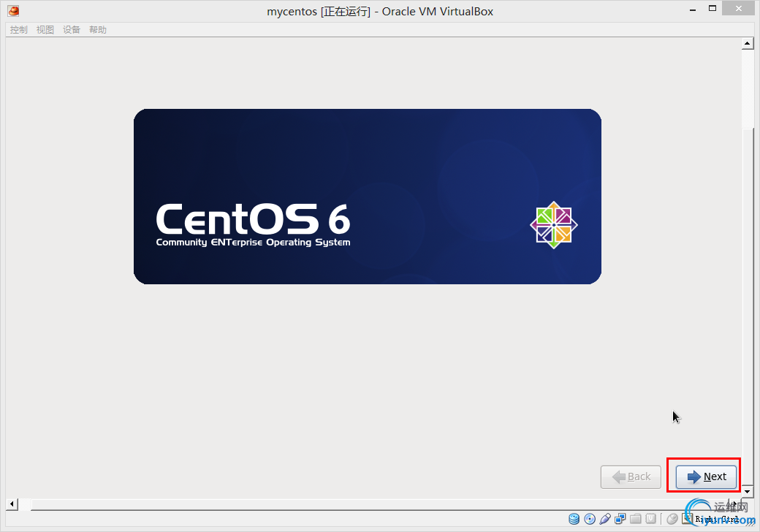The image size is (760, 532).
Task: Close the mycentos VirtualBox window
Action: click(738, 8)
